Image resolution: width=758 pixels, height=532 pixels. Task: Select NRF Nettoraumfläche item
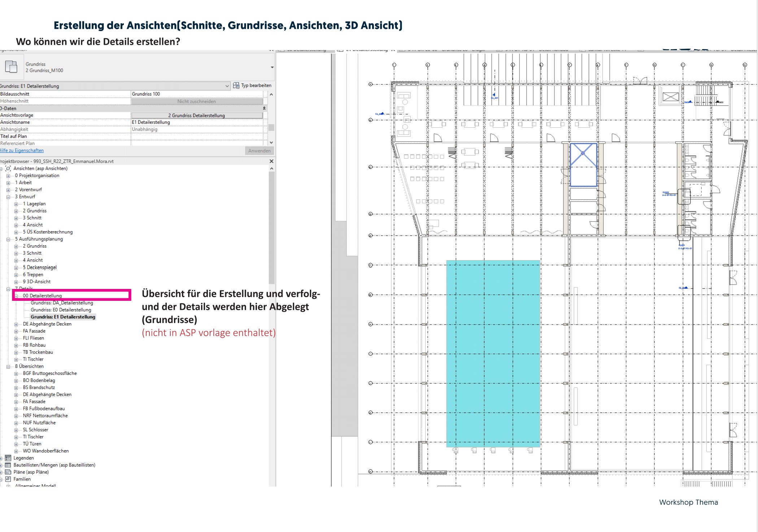point(45,416)
